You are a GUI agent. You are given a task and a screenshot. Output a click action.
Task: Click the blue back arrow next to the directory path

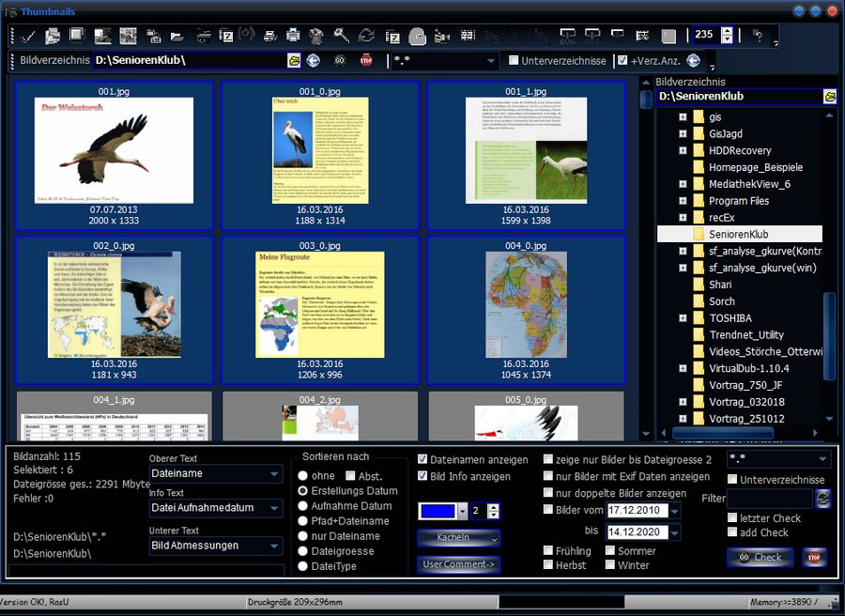pos(314,61)
